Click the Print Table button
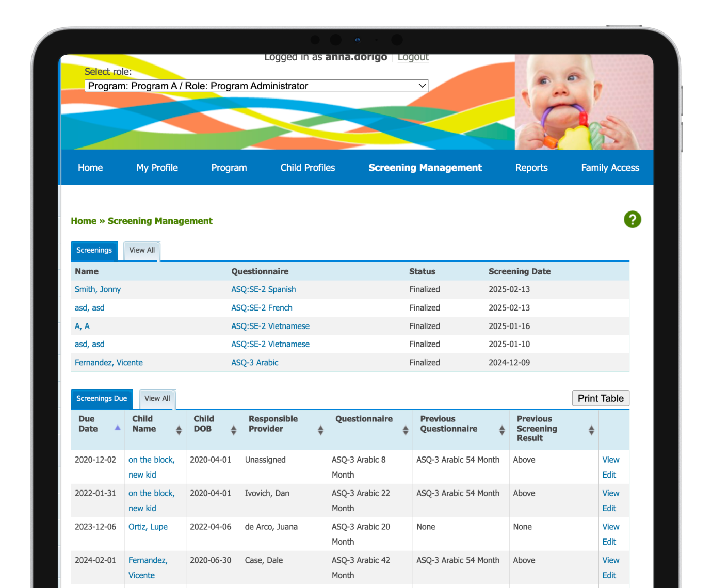The height and width of the screenshot is (588, 712). coord(600,398)
